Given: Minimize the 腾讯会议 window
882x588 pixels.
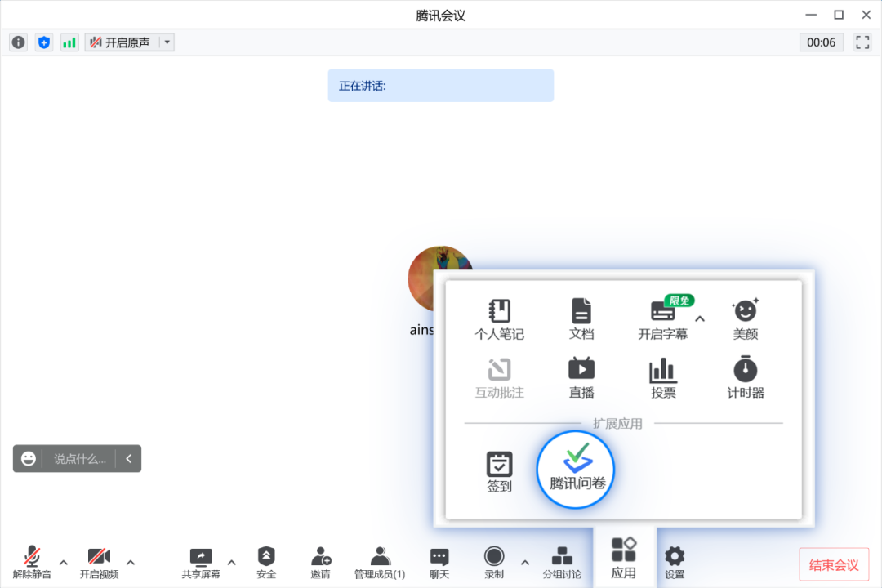Looking at the screenshot, I should (811, 16).
